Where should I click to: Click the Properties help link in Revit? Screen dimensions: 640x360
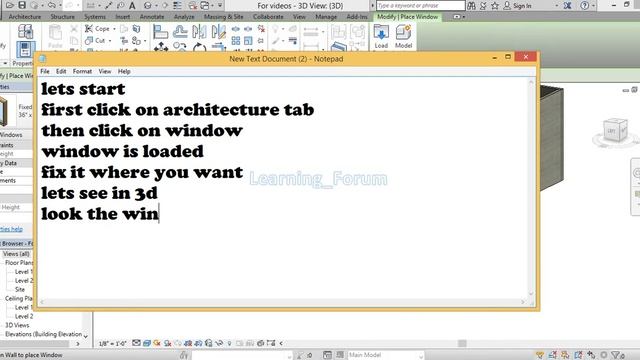point(11,229)
